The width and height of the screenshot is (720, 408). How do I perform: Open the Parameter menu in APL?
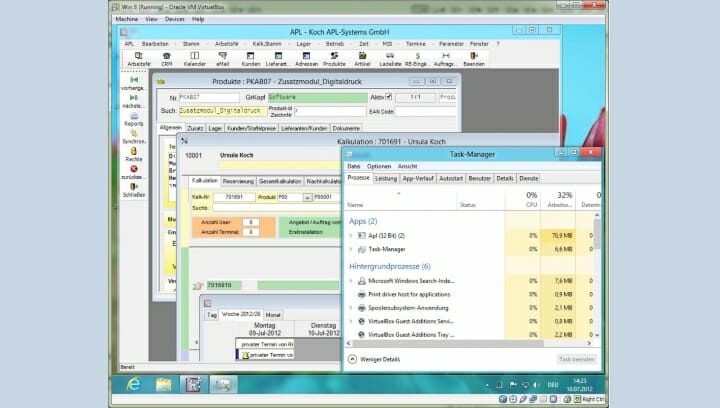coord(451,44)
